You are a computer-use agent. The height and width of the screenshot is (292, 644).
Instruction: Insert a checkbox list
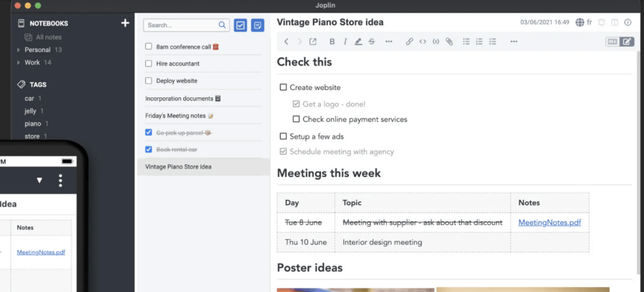pyautogui.click(x=492, y=41)
